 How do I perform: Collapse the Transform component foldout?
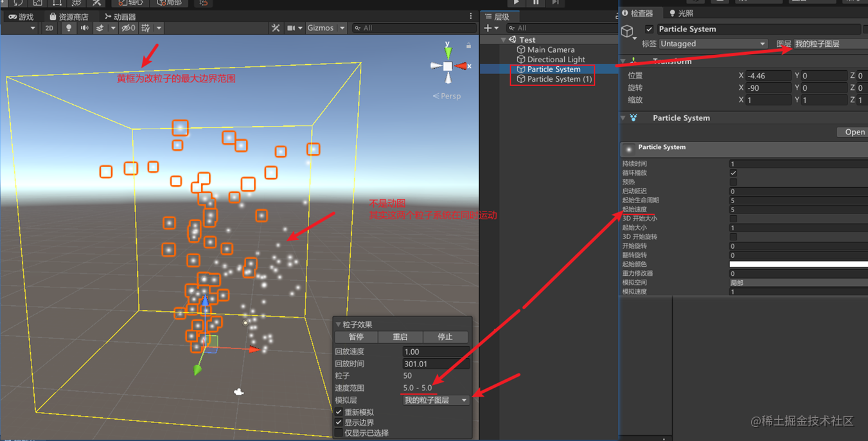[x=623, y=62]
